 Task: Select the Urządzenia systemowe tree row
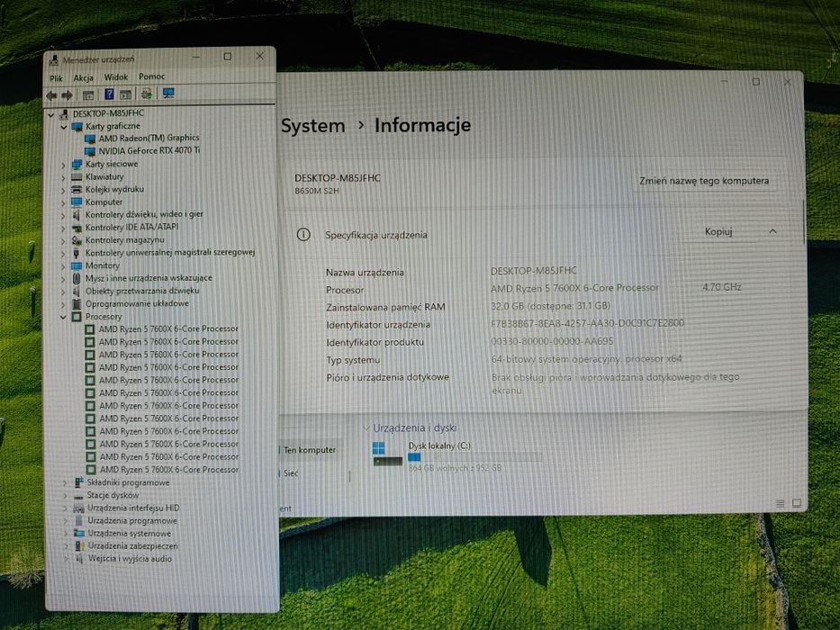coord(130,534)
